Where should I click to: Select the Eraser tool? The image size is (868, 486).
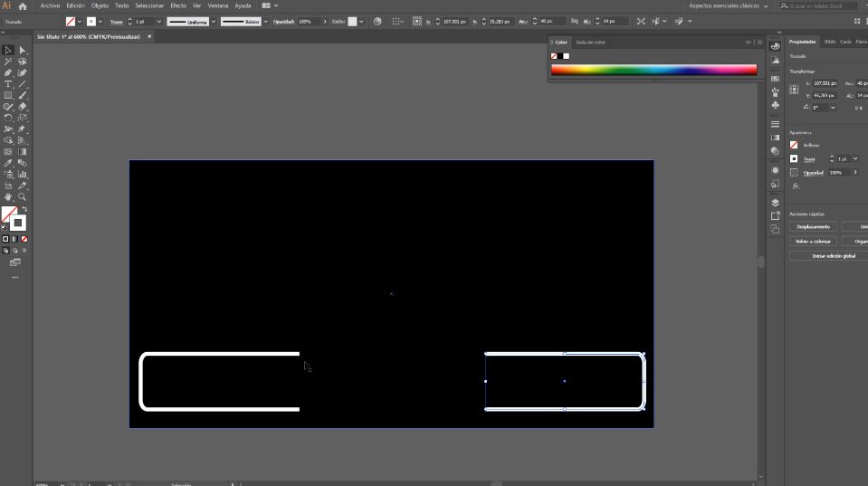pos(22,107)
